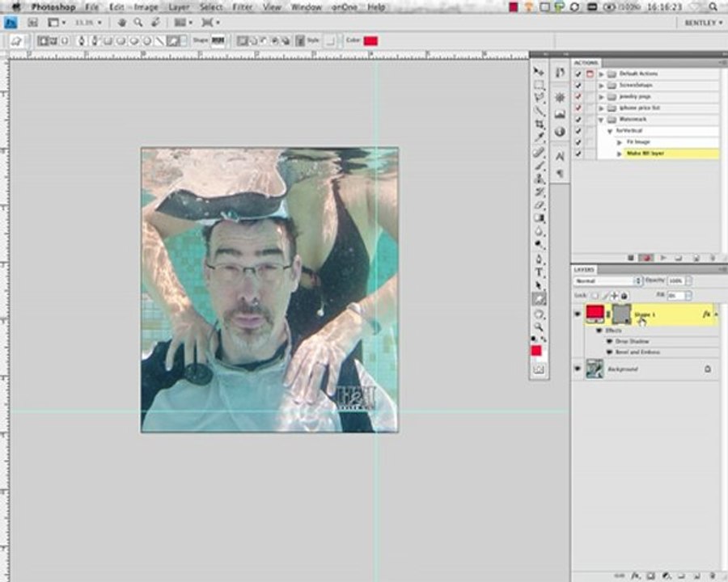Viewport: 728px width, 582px height.
Task: Select the Path Selection tool
Action: [539, 285]
